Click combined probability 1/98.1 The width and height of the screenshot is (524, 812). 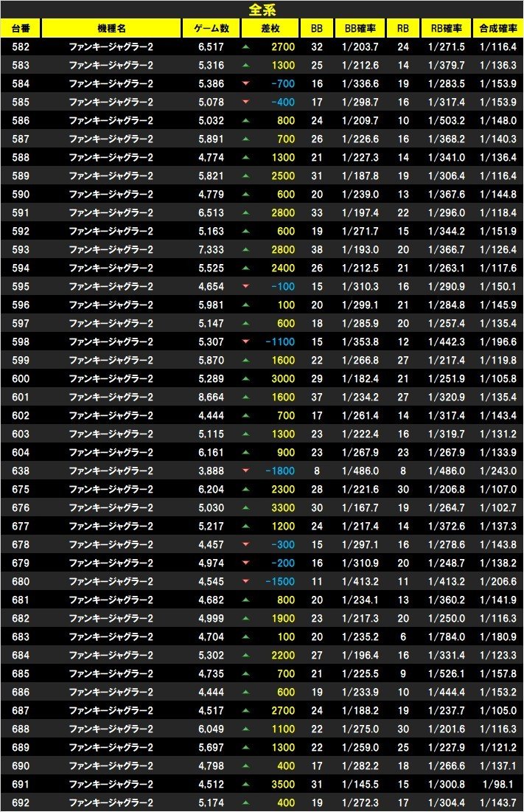coord(498,784)
